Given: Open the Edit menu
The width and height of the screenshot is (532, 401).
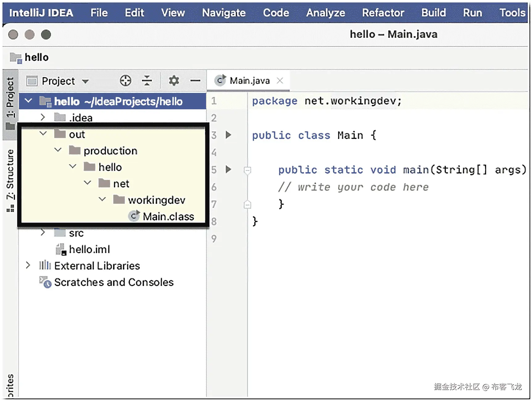Looking at the screenshot, I should pos(134,13).
